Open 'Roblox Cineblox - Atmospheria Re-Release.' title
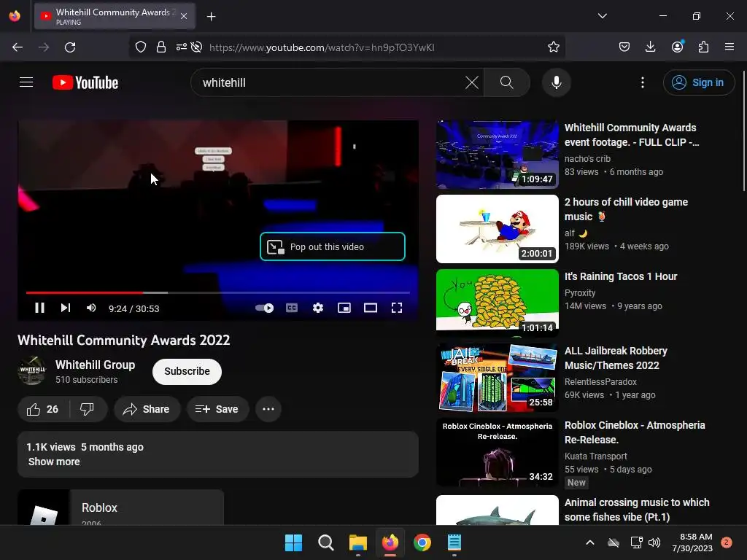The image size is (747, 560). coord(635,432)
